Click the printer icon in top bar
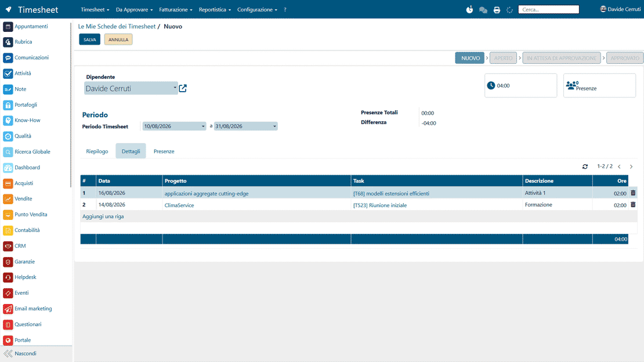 pos(497,10)
